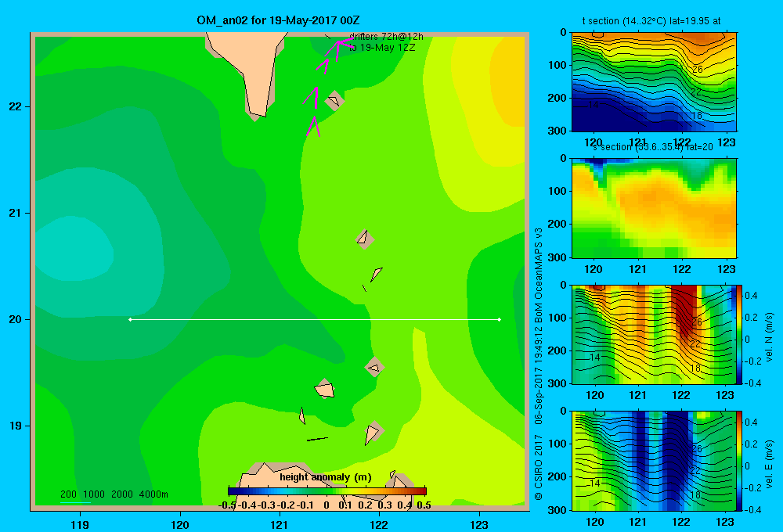Click the latitude label 19 on main map
This screenshot has height=532, width=783.
click(16, 426)
